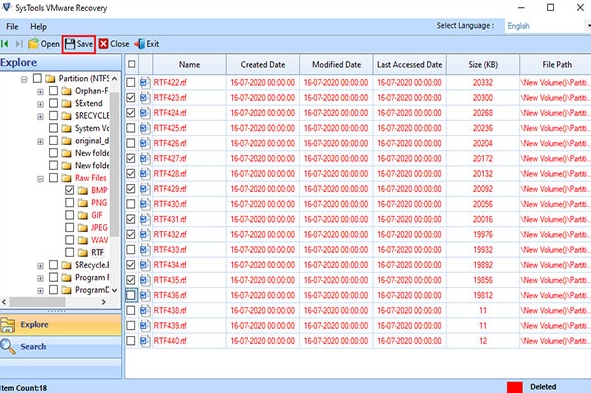Viewport: 591px width, 393px height.
Task: Click the JPEG folder icon
Action: coord(83,228)
